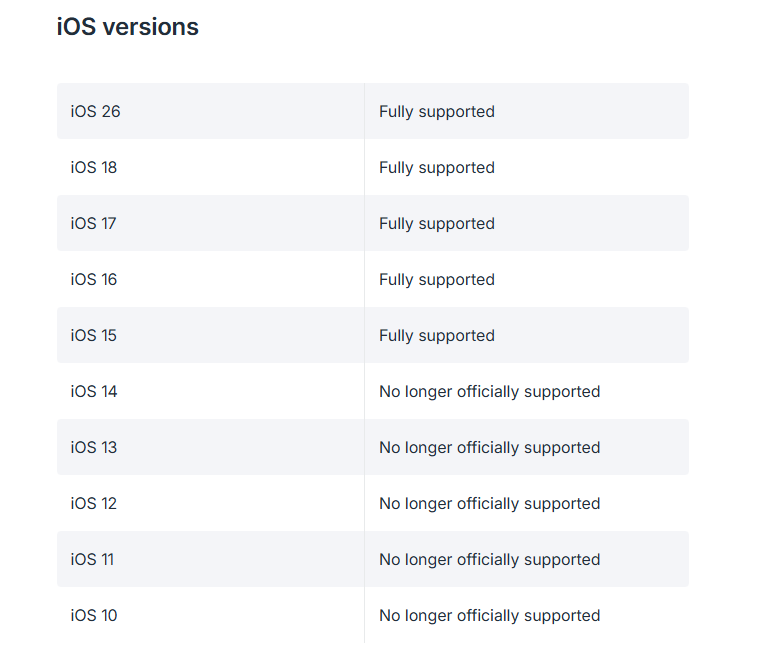Click the iOS 12 version cell
Screen dimensions: 774x659
[x=94, y=503]
